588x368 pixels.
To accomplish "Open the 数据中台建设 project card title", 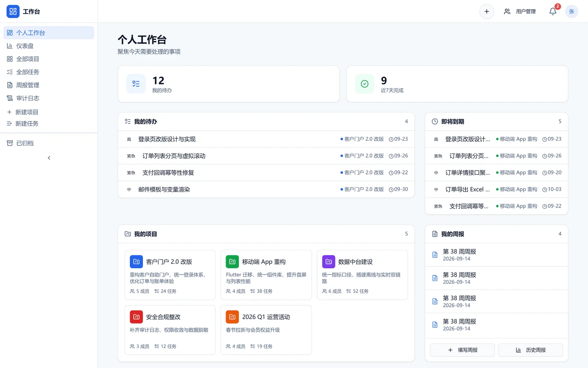I will tap(355, 262).
